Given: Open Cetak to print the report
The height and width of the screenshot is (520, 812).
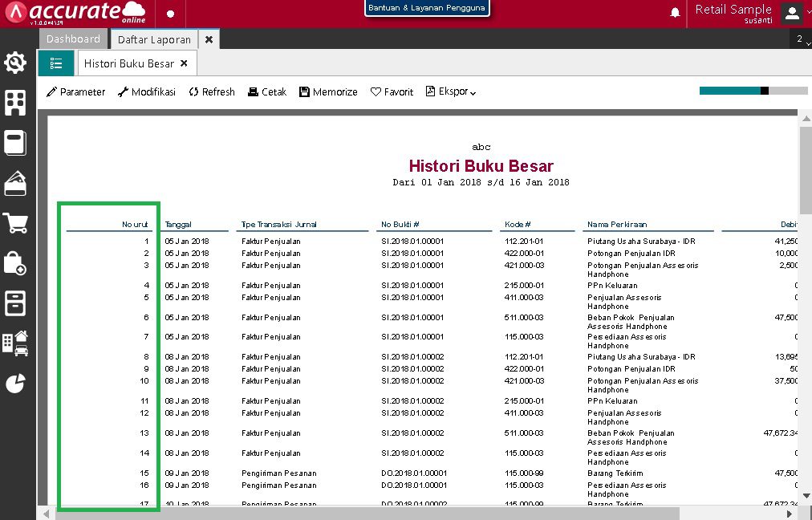Looking at the screenshot, I should pos(266,91).
